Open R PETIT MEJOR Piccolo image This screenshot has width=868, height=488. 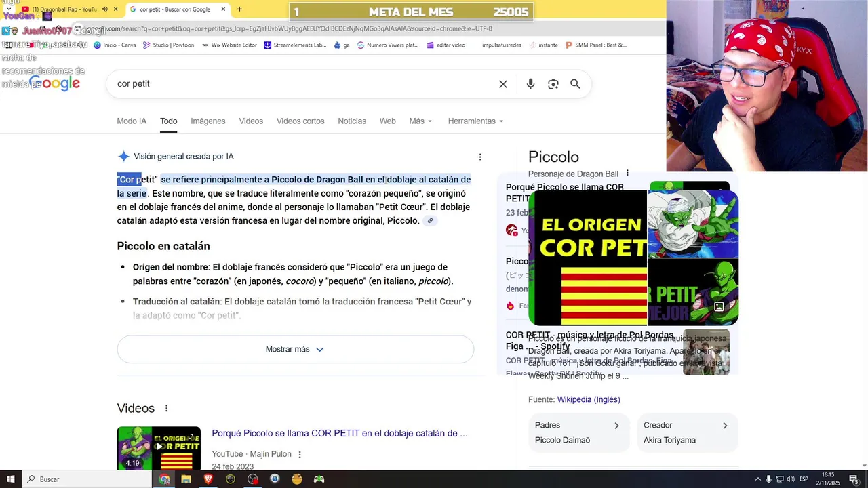click(x=693, y=292)
